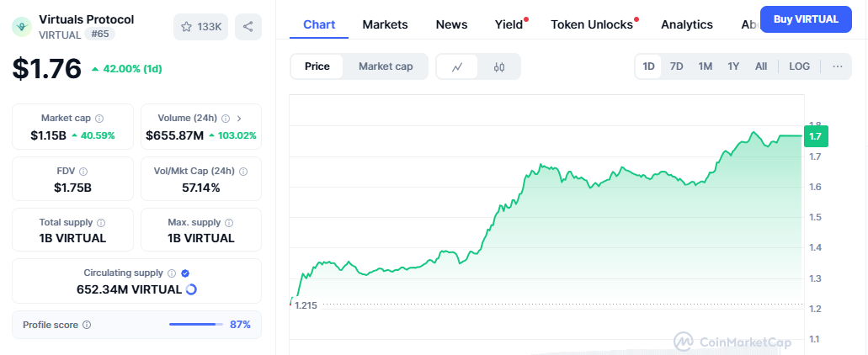Click the 87% profile score value

[240, 325]
